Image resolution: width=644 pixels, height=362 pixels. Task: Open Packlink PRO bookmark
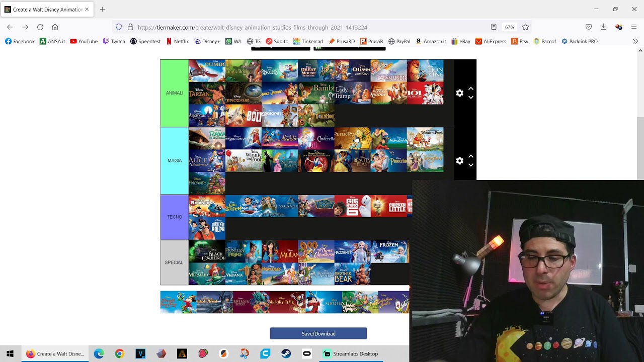(579, 41)
